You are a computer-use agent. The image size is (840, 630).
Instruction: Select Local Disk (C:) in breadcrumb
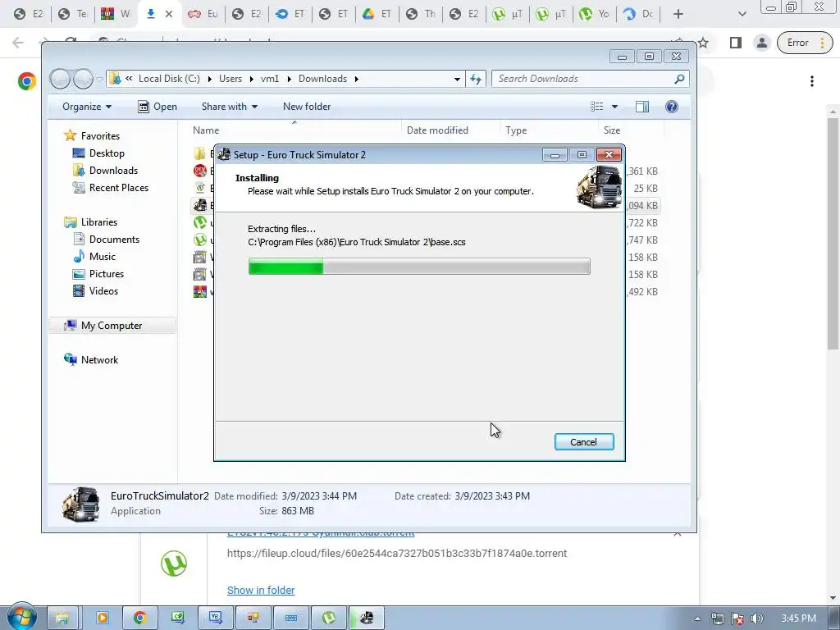(169, 79)
